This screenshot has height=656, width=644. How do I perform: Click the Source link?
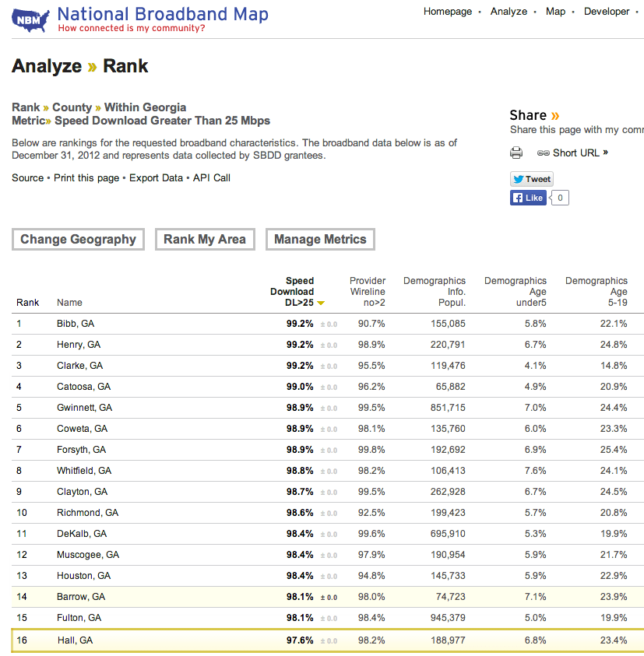28,178
